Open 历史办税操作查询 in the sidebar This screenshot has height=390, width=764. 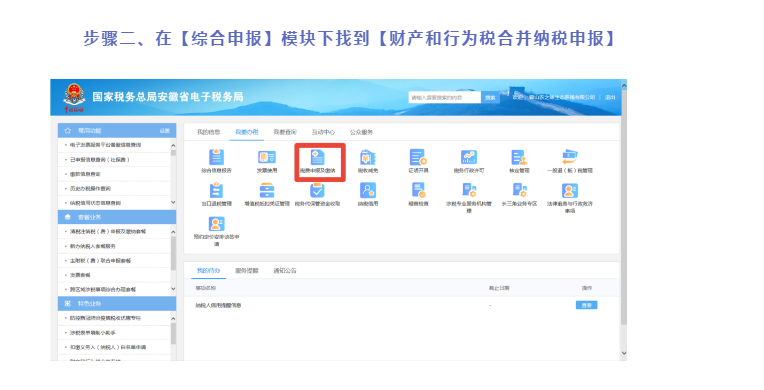tap(90, 188)
